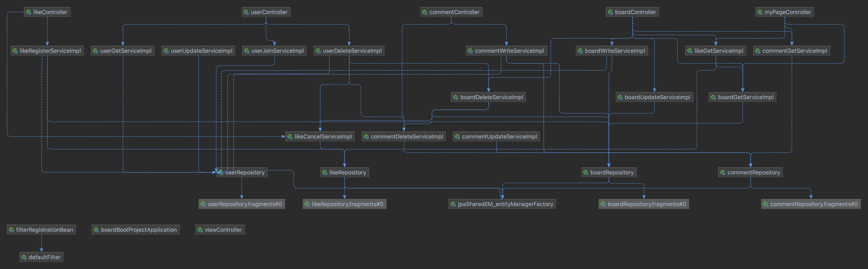The height and width of the screenshot is (269, 868).
Task: Click the boardRepository node label
Action: click(609, 172)
